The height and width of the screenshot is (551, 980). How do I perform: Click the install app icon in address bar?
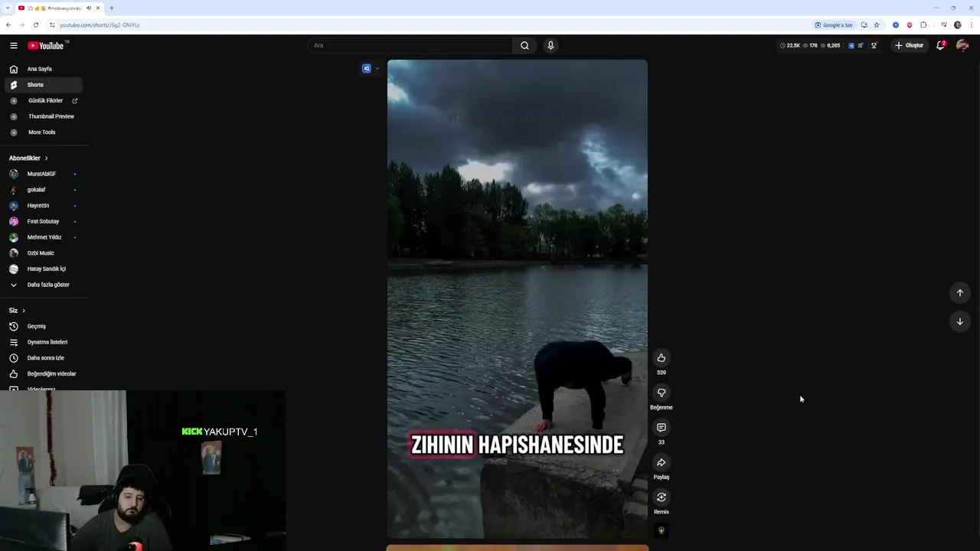[864, 24]
